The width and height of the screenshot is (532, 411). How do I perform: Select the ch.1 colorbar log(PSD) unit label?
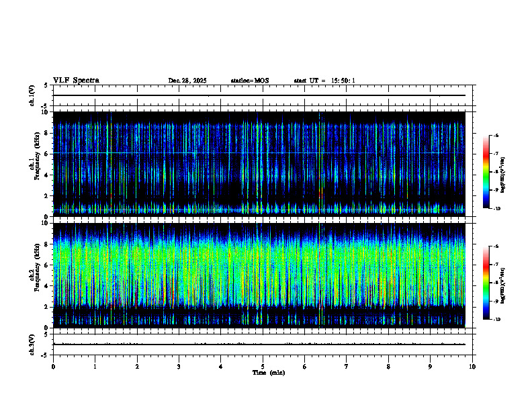[x=503, y=175]
